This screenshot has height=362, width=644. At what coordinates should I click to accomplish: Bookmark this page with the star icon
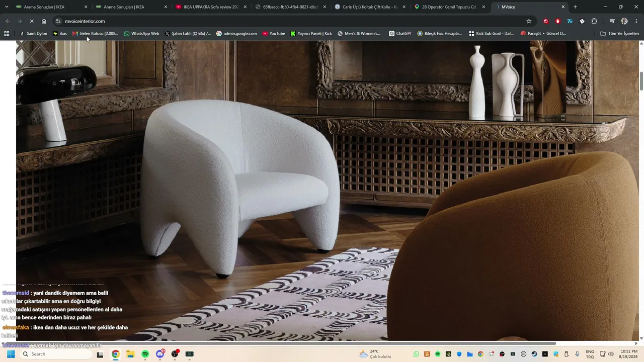click(x=529, y=21)
